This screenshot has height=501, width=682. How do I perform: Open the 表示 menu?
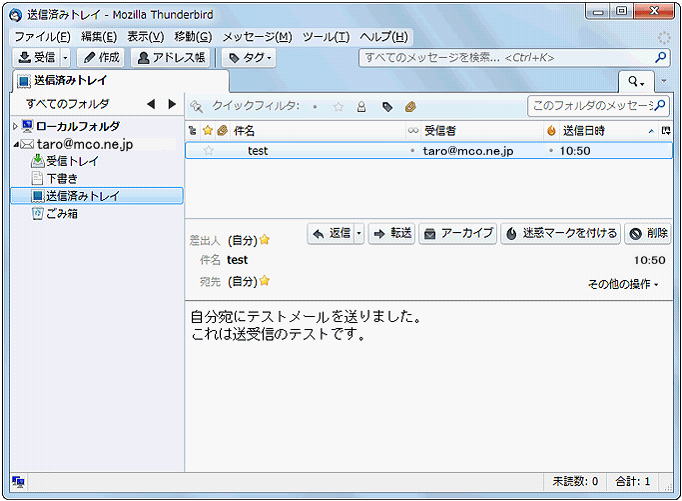(x=145, y=37)
